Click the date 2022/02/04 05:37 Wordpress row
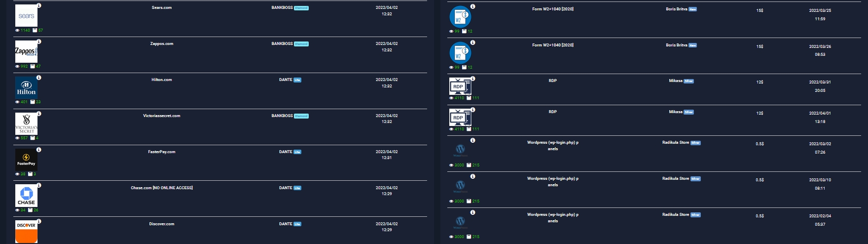 point(820,220)
